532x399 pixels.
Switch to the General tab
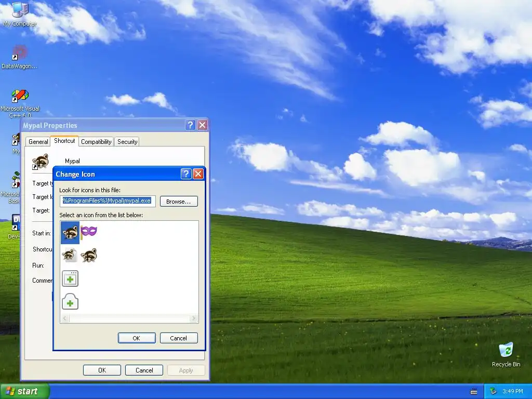[38, 142]
